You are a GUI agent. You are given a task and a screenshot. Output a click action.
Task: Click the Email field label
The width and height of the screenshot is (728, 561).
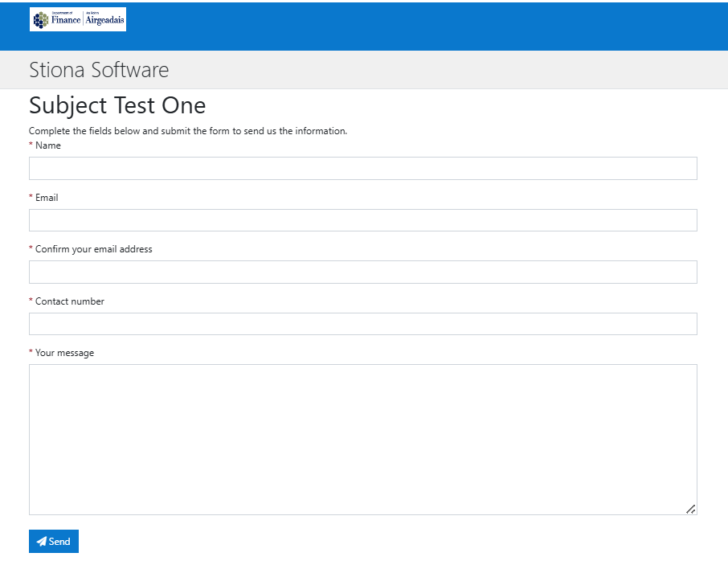pos(47,198)
